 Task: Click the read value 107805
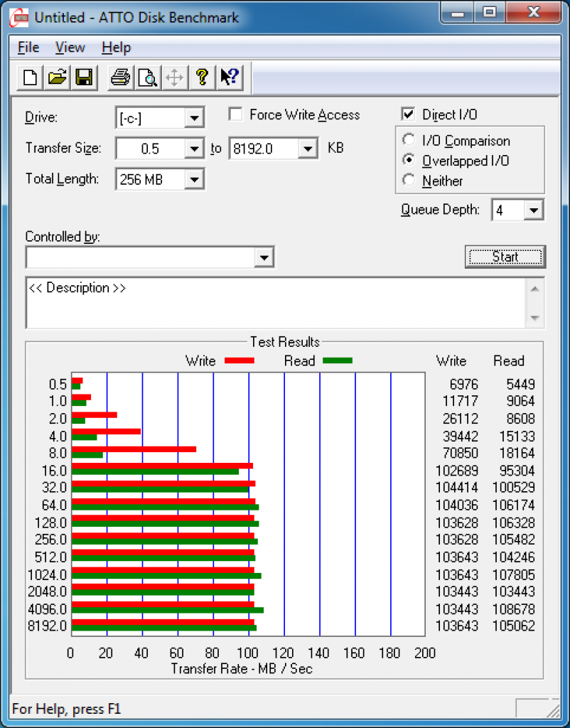[513, 574]
